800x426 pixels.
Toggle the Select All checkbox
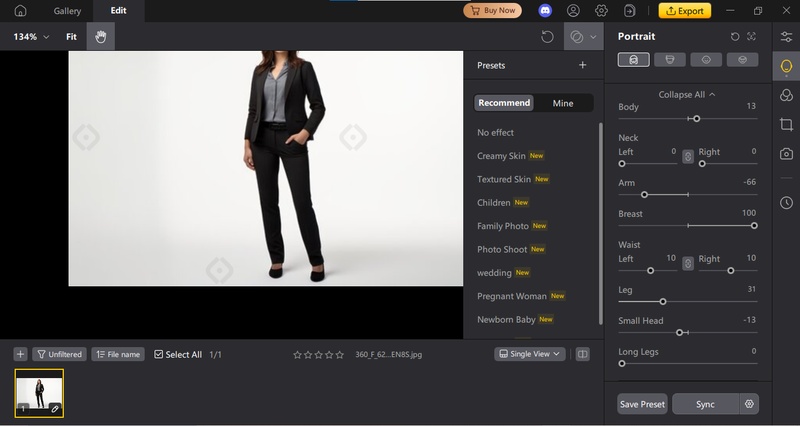(159, 354)
